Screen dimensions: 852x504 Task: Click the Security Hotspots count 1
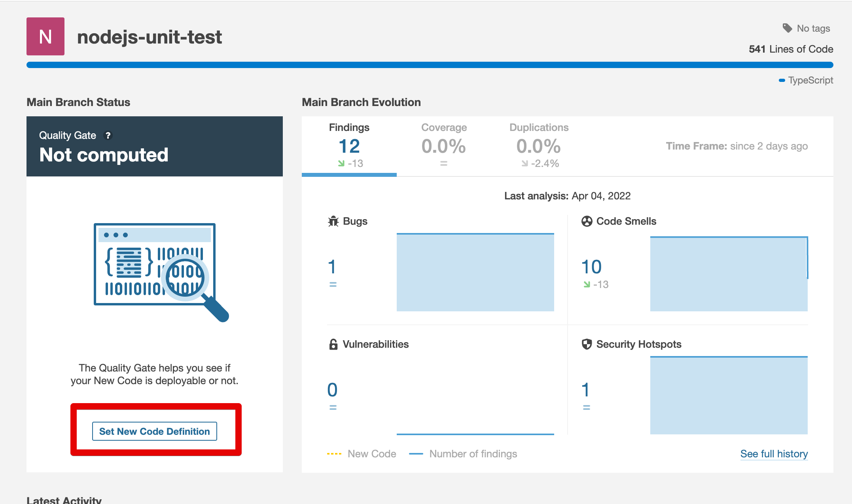(x=585, y=390)
